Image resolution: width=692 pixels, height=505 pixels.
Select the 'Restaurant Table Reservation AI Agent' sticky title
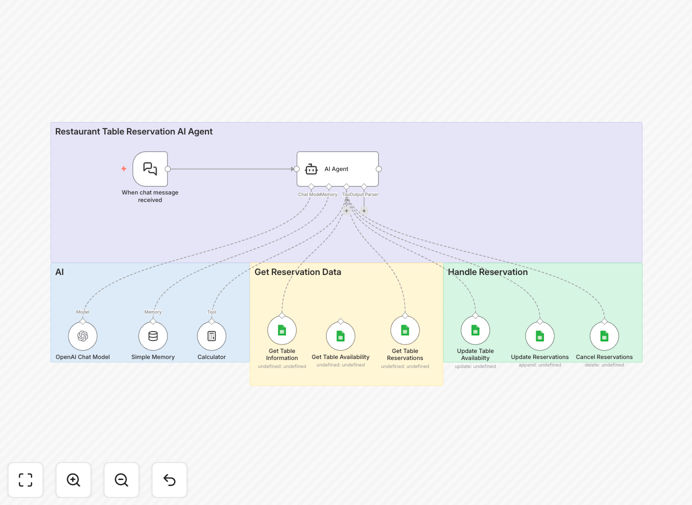pos(134,132)
